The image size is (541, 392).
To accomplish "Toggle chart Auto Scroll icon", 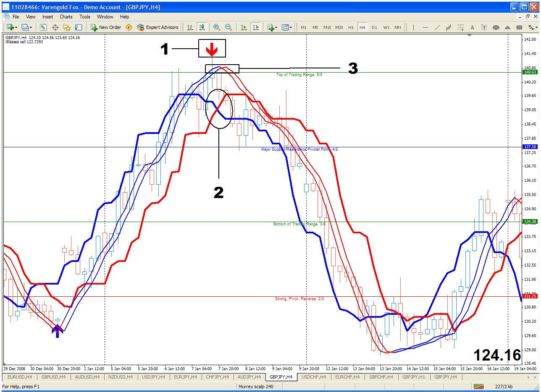I will [244, 27].
